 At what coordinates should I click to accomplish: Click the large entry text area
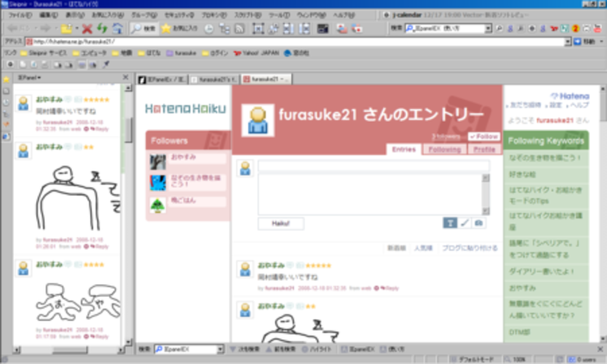(370, 194)
